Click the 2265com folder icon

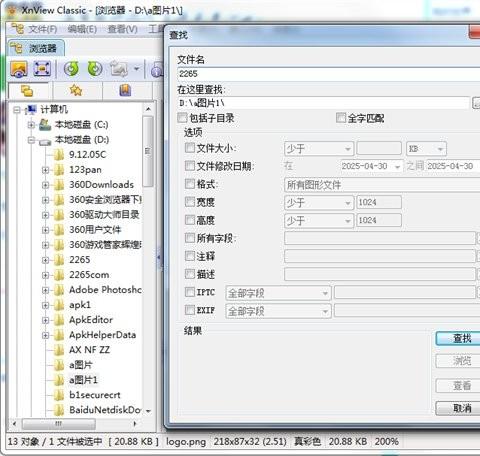click(59, 275)
